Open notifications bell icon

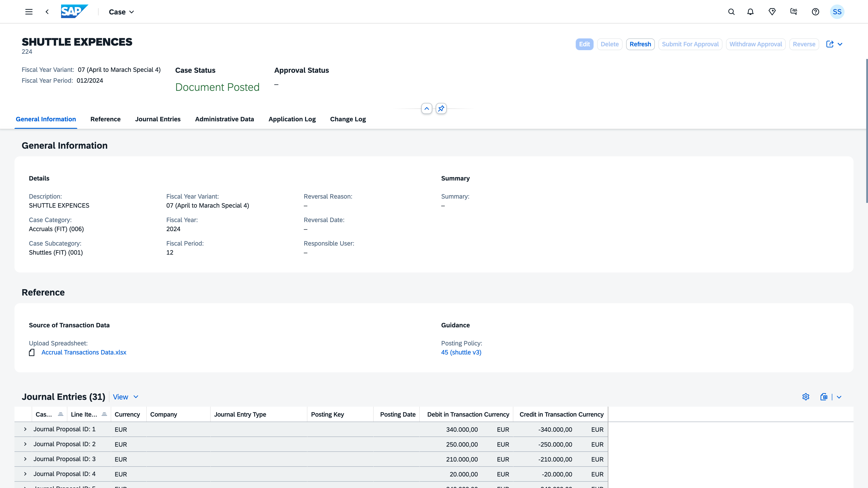[750, 12]
